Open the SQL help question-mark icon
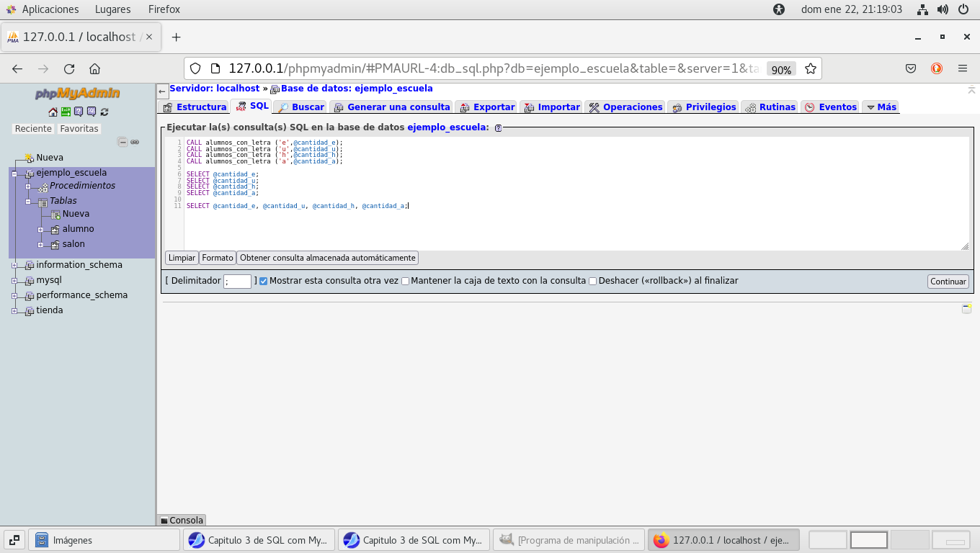 pos(498,127)
